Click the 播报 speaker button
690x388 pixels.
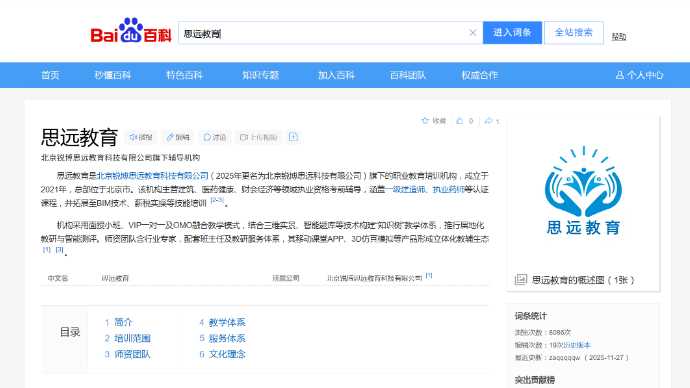tap(141, 137)
